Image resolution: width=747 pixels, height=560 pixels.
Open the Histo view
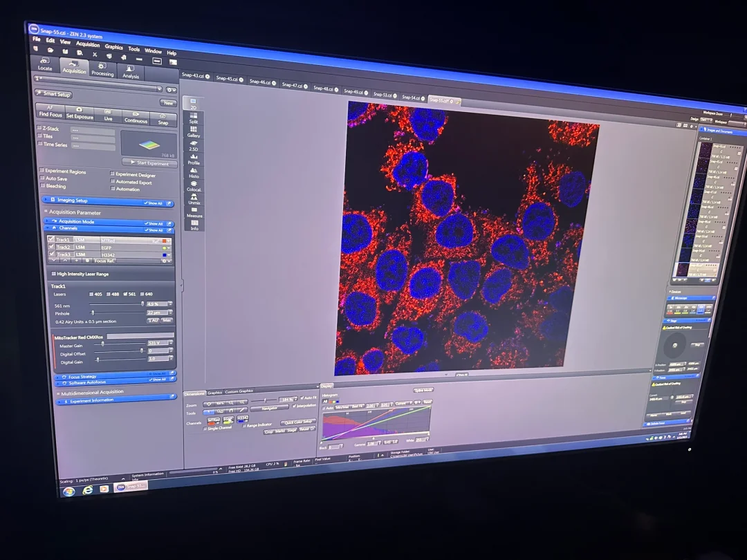coord(194,172)
